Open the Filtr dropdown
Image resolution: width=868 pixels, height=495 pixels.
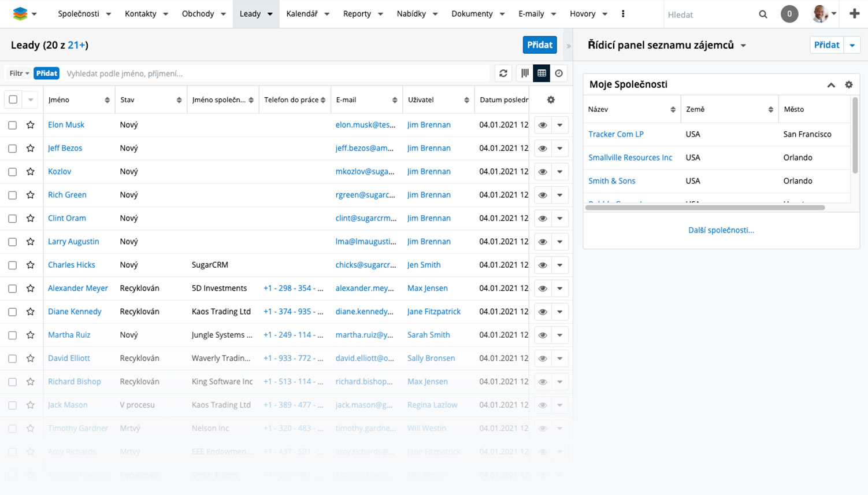pos(18,73)
